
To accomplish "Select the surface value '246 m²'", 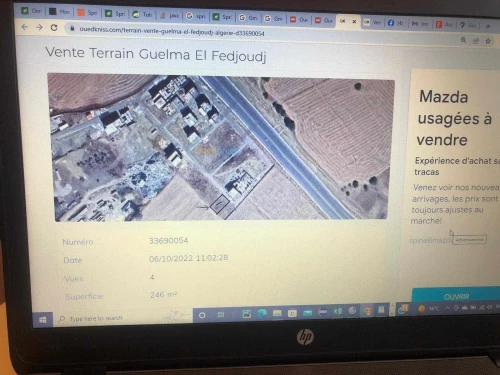I will click(163, 295).
